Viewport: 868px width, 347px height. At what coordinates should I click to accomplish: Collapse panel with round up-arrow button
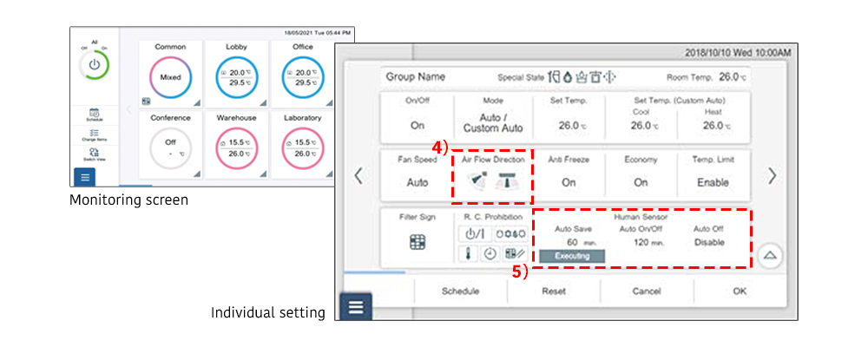coord(771,256)
